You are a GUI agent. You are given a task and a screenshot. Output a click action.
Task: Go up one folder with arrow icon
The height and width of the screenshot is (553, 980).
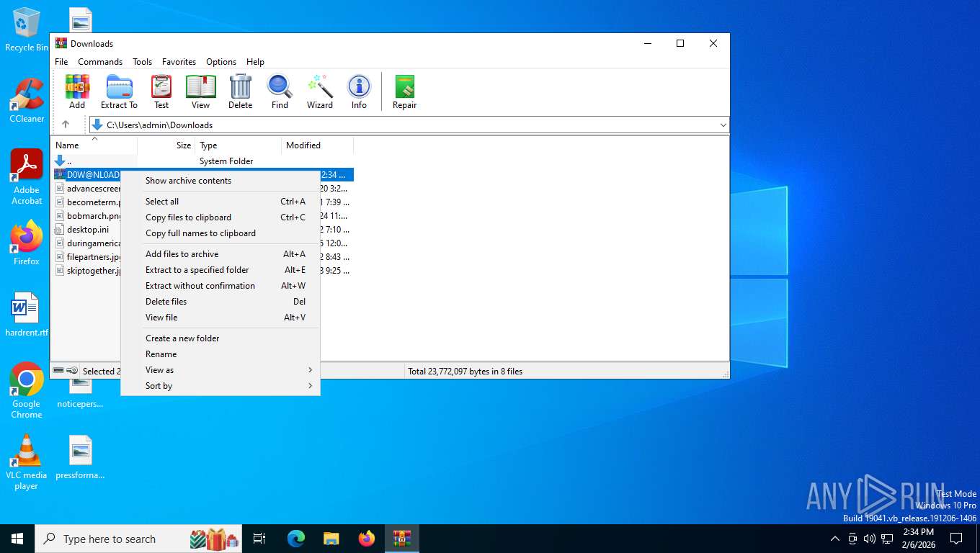[x=66, y=125]
